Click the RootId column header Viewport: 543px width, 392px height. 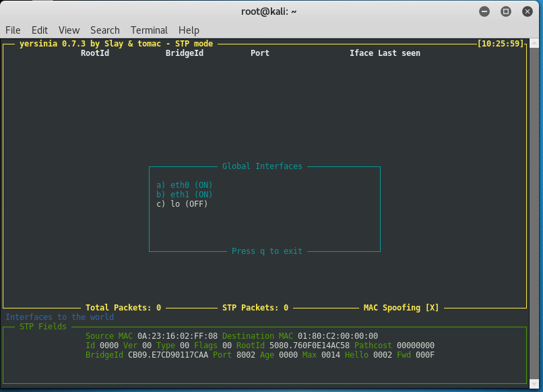coord(95,53)
